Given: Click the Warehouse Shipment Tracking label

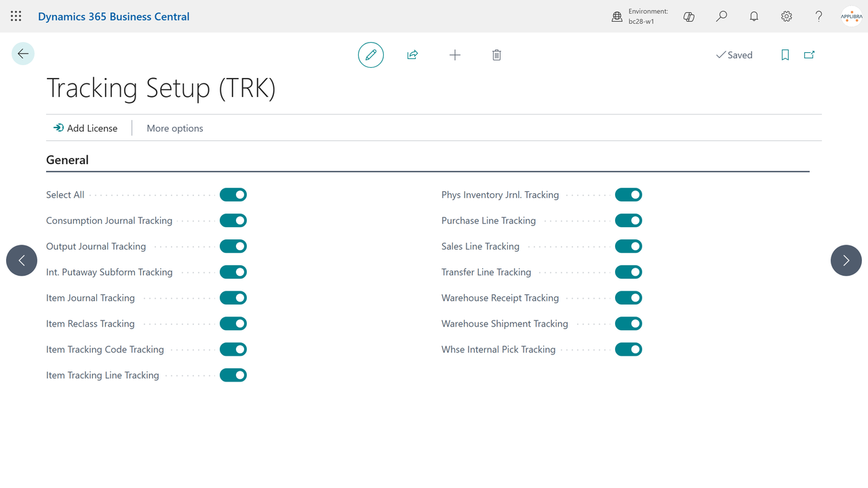Looking at the screenshot, I should click(505, 324).
